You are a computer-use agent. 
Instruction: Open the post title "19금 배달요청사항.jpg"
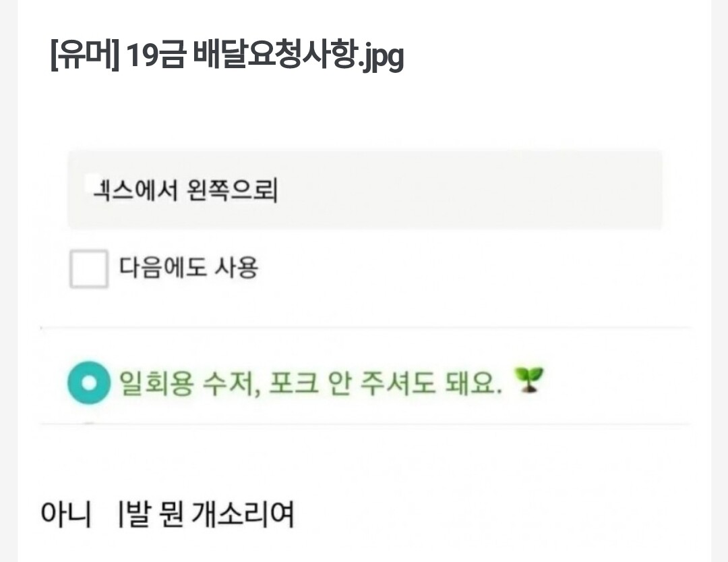click(x=264, y=57)
